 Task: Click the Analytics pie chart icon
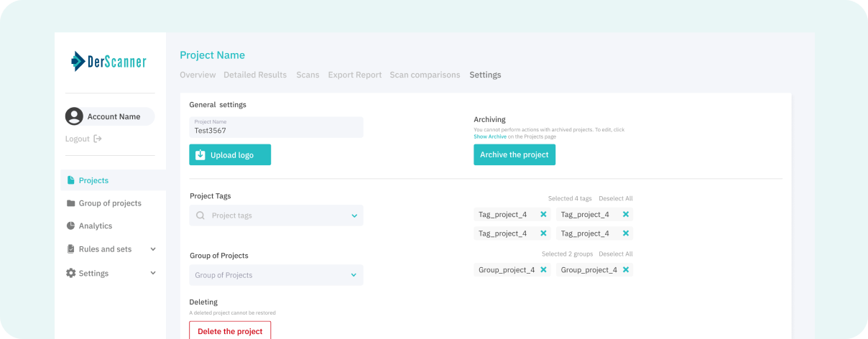coord(70,226)
